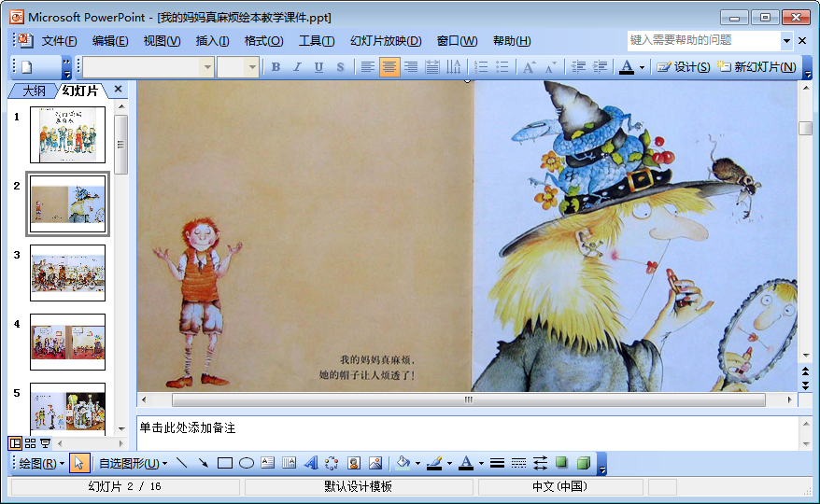The width and height of the screenshot is (820, 504).
Task: Open 绘图(R) drawing menu
Action: [x=41, y=463]
